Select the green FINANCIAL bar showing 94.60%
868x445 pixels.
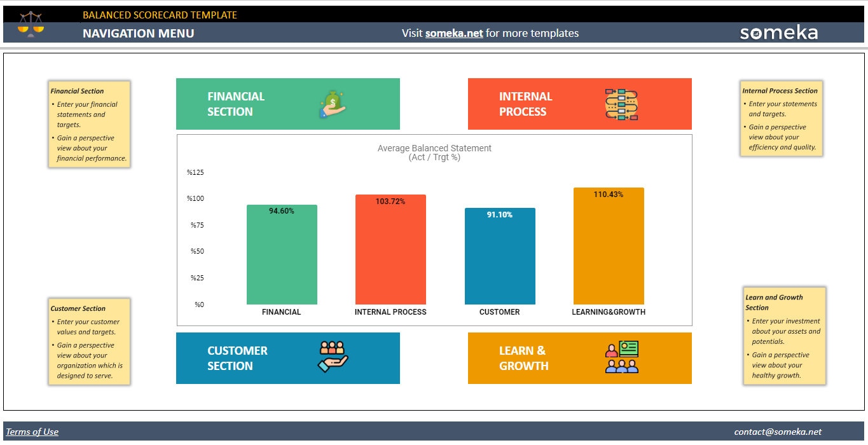tap(282, 254)
